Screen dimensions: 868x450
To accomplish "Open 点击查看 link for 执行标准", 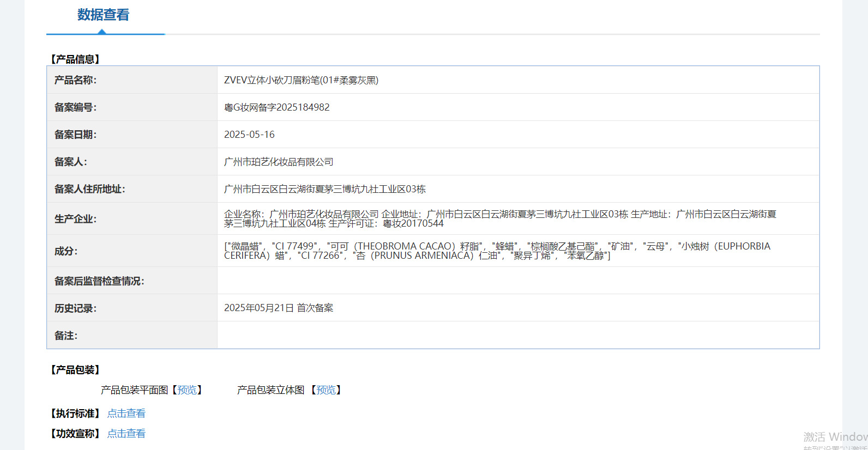I will (x=126, y=413).
